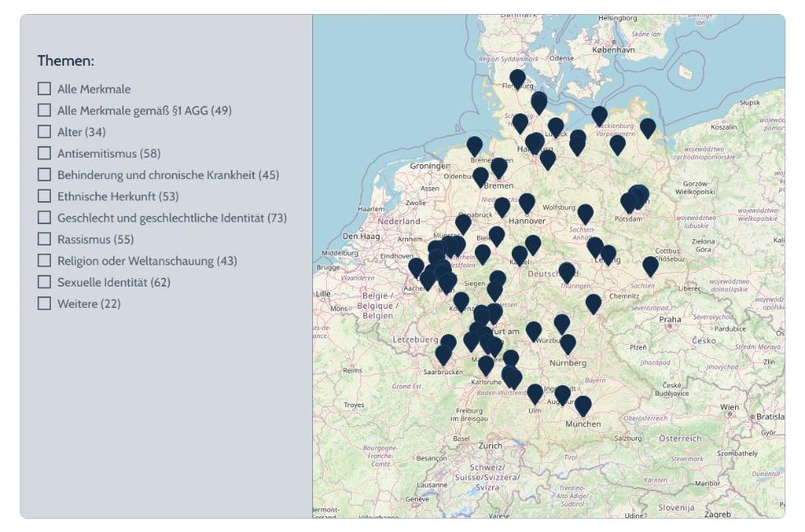805x532 pixels.
Task: Enable the Alle Merkmale checkbox
Action: tap(44, 89)
